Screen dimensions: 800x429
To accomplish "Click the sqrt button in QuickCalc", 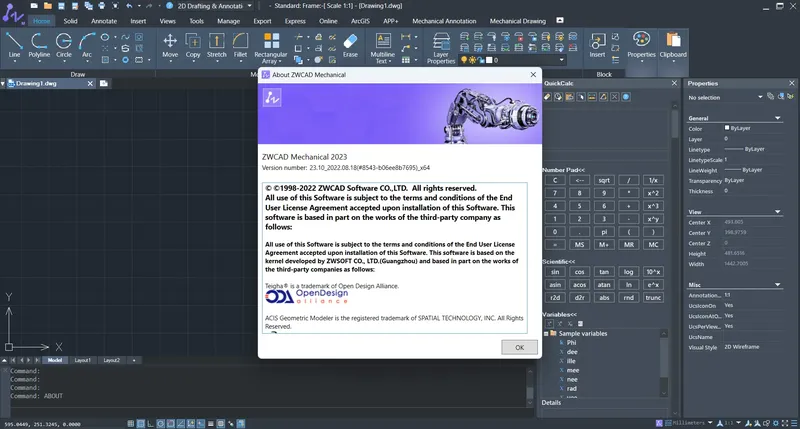I will click(604, 180).
